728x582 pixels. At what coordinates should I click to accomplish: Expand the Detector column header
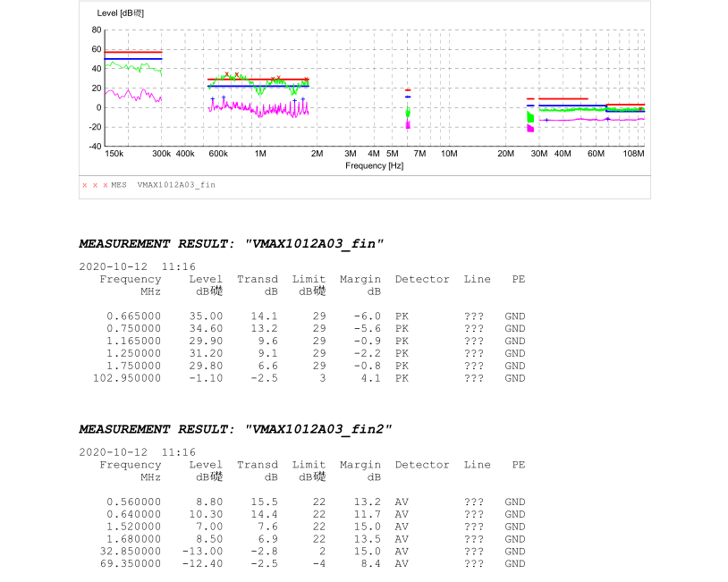point(421,279)
